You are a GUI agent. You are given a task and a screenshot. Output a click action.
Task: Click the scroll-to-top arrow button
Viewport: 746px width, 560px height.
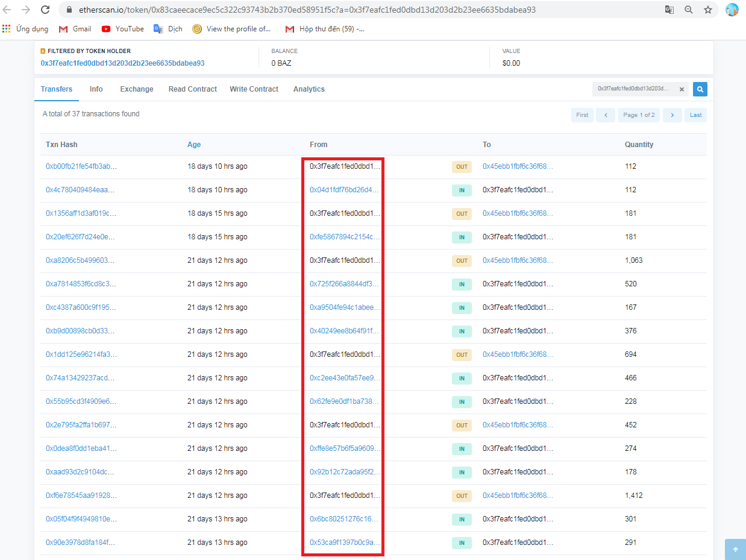coord(735,549)
